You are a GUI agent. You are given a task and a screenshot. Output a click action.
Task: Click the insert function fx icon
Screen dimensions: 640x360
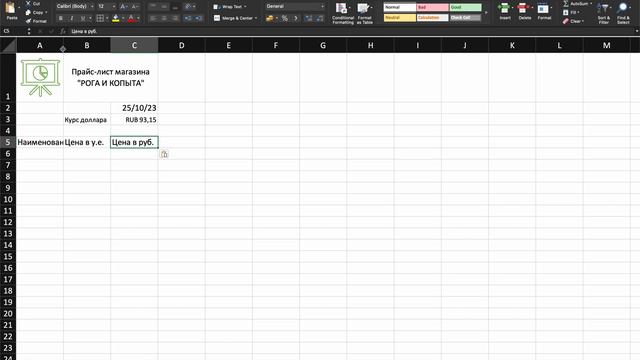[62, 31]
